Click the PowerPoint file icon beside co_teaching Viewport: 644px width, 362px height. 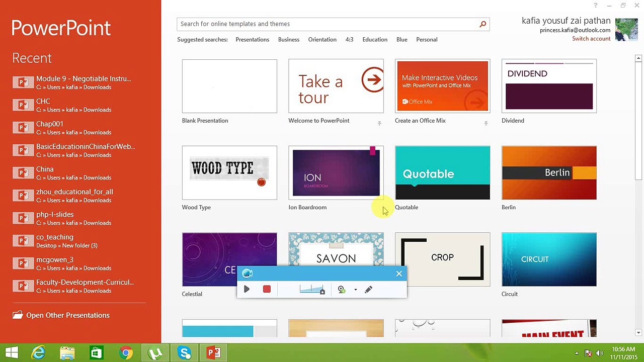[23, 241]
